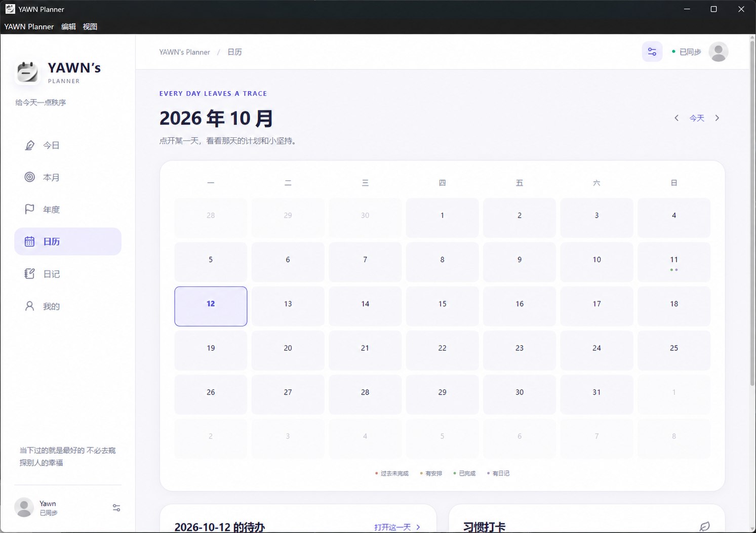Select October 11 with the status dots
Screen dimensions: 756x533
click(x=674, y=262)
